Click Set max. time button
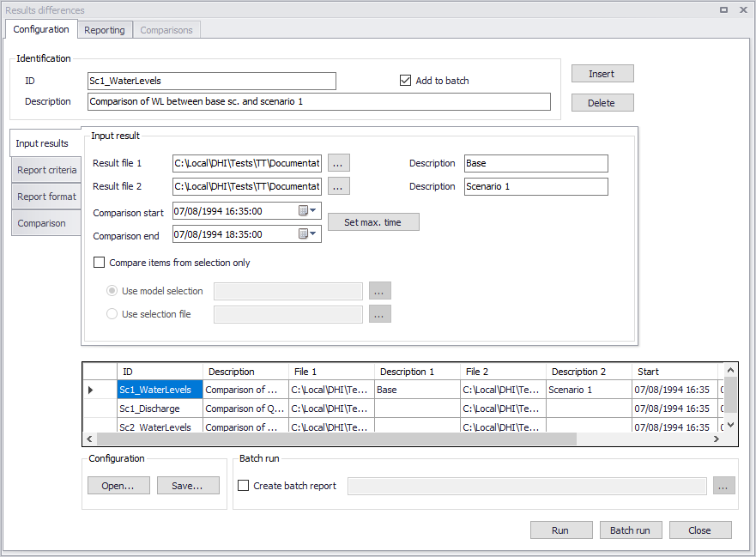 click(373, 222)
